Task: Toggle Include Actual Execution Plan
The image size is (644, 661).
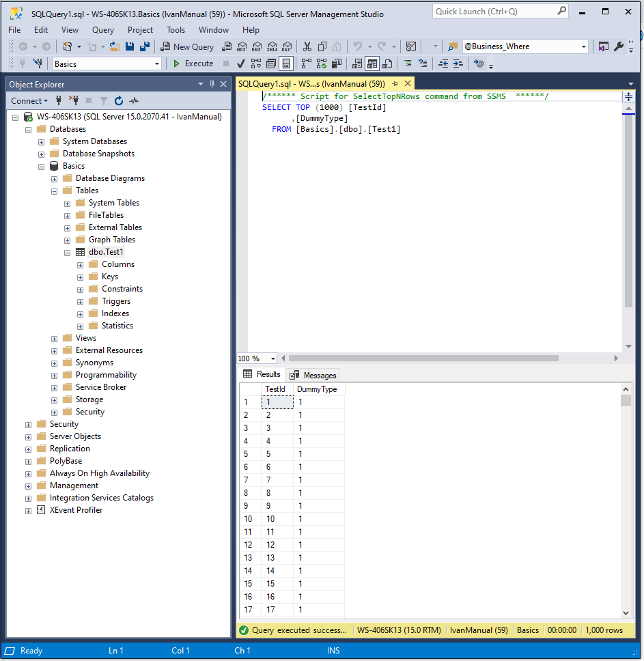Action: [x=307, y=64]
